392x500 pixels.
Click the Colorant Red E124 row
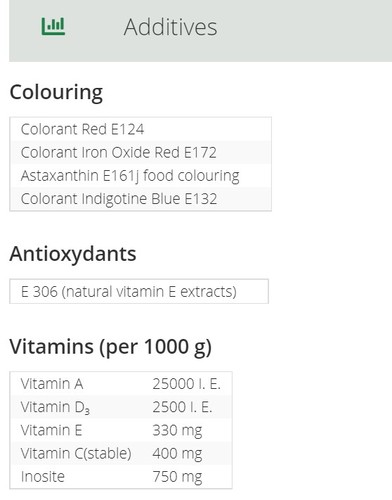(141, 129)
